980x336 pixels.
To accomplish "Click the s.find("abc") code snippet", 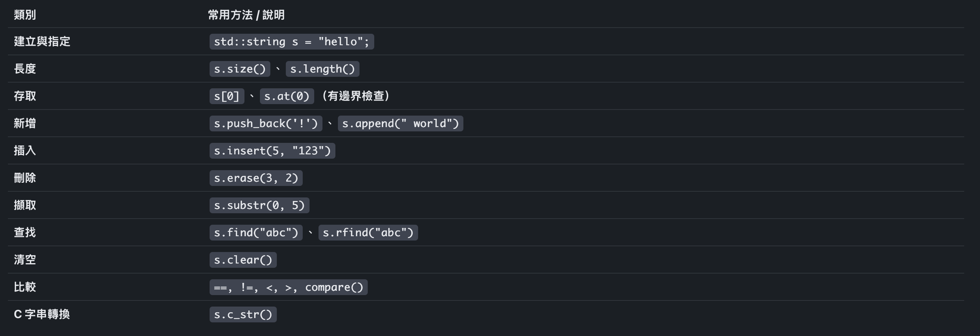I will (x=256, y=233).
